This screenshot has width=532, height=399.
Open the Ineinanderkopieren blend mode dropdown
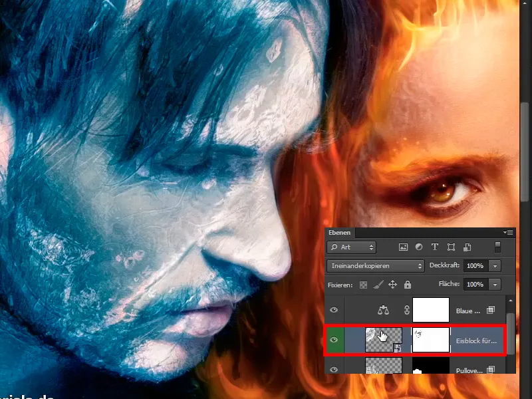376,265
